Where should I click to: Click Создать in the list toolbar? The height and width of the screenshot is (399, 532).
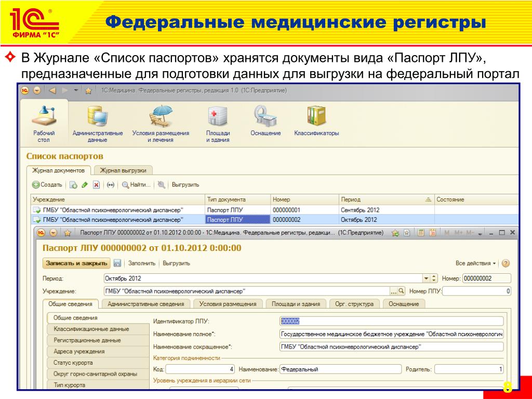click(47, 185)
